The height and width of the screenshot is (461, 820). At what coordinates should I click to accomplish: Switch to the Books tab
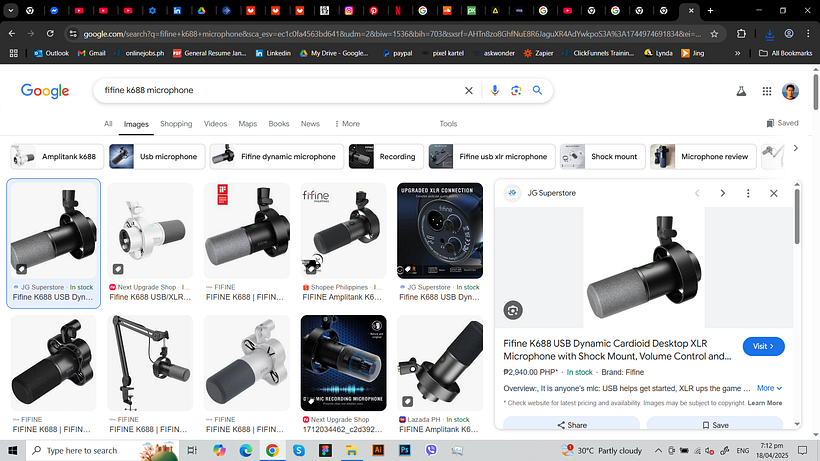(279, 124)
